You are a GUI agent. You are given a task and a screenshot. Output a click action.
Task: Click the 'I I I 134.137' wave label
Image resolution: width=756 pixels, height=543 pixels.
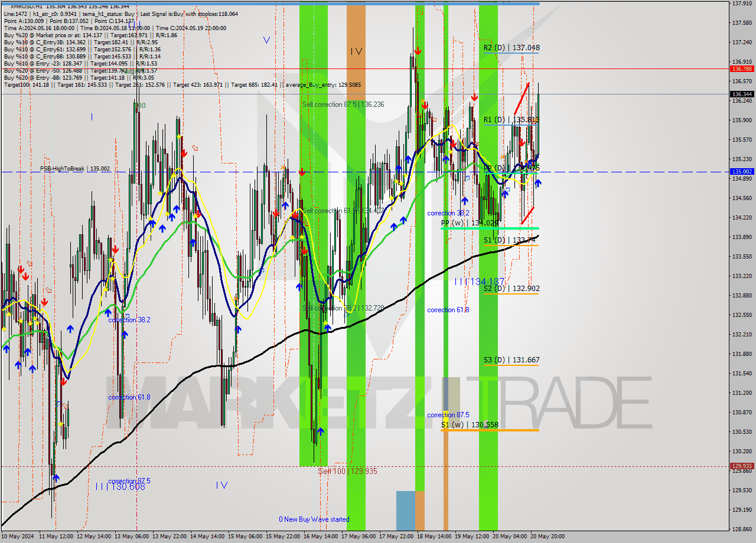pyautogui.click(x=480, y=282)
